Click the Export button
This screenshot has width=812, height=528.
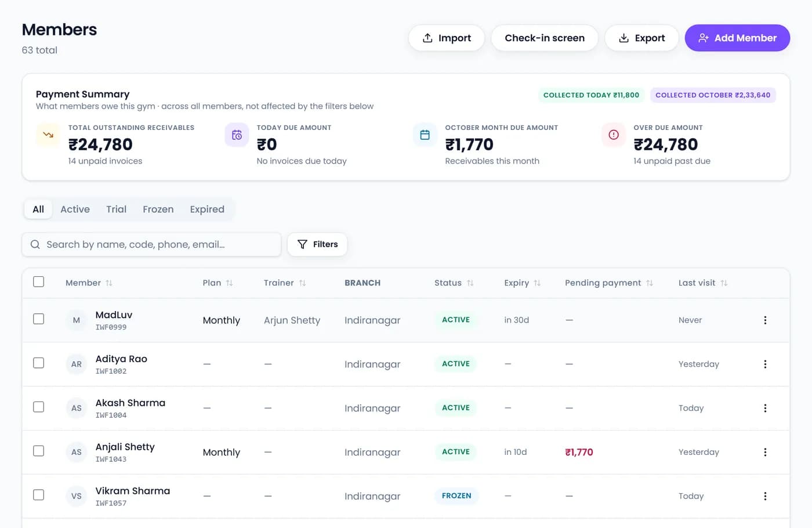(x=641, y=38)
